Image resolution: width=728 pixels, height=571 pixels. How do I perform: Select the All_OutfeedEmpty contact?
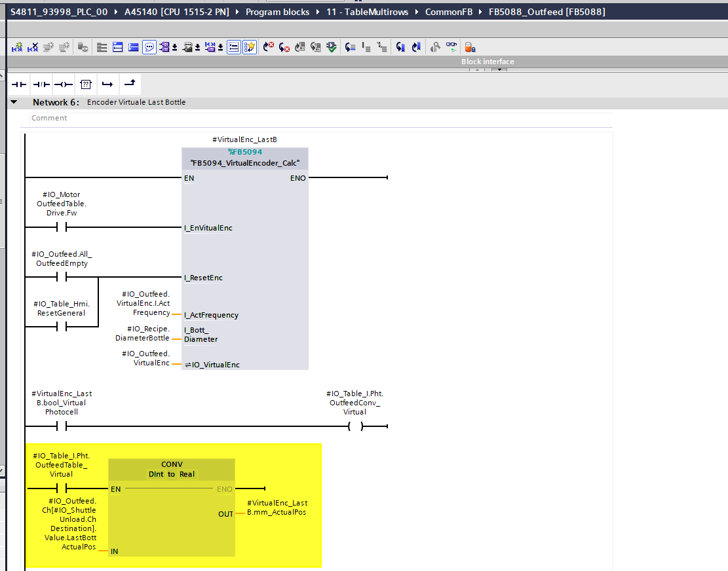coord(62,277)
